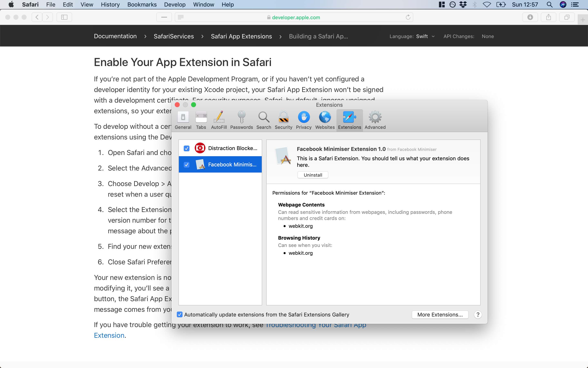Open the battery status menu
The height and width of the screenshot is (368, 588).
coord(501,4)
